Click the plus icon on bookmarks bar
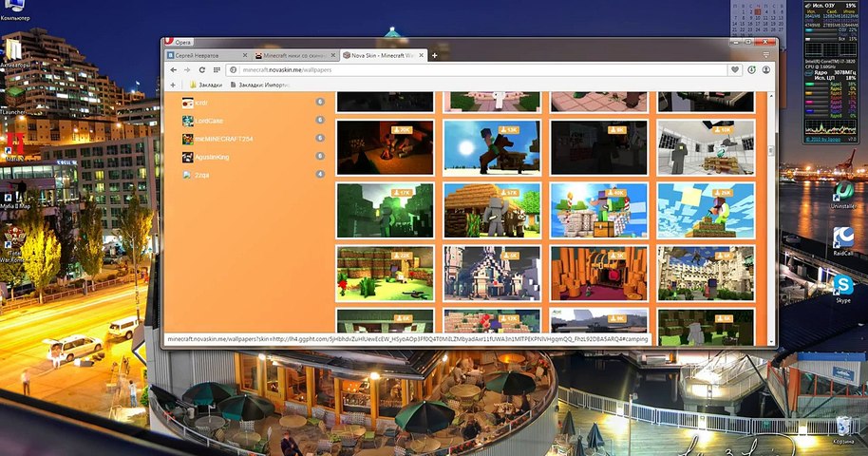 (x=173, y=85)
